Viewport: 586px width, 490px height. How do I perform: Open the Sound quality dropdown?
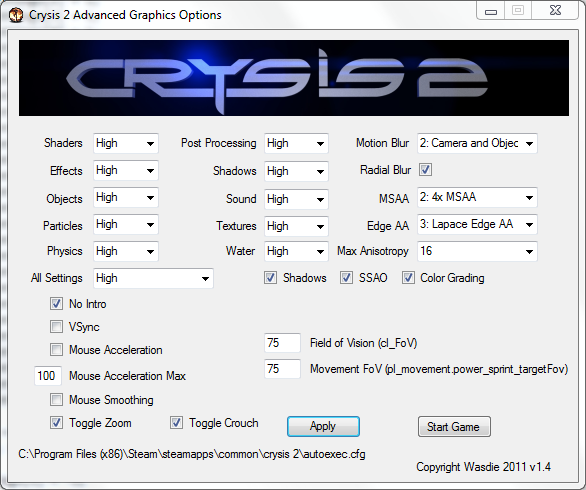tap(296, 199)
